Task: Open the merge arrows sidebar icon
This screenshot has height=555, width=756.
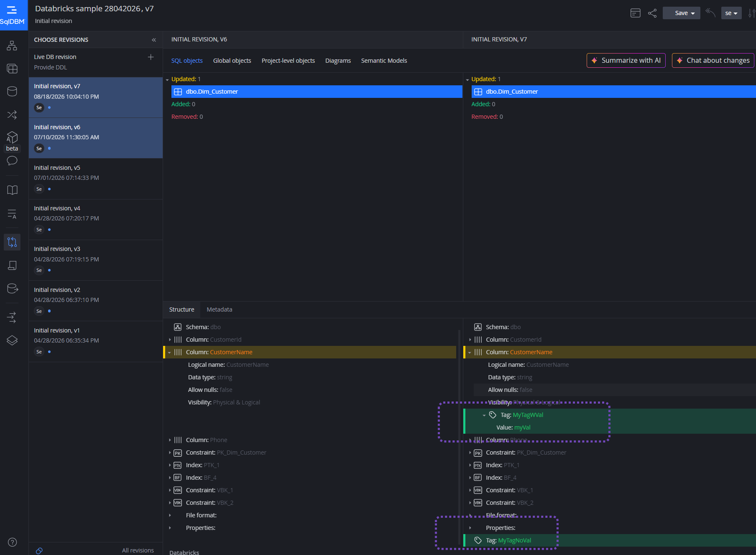Action: [12, 317]
